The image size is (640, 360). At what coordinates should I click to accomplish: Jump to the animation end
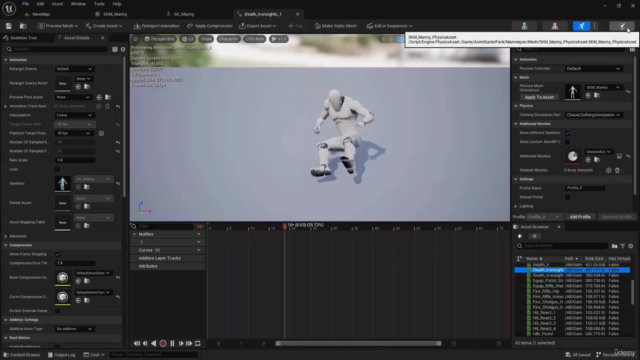(x=189, y=344)
